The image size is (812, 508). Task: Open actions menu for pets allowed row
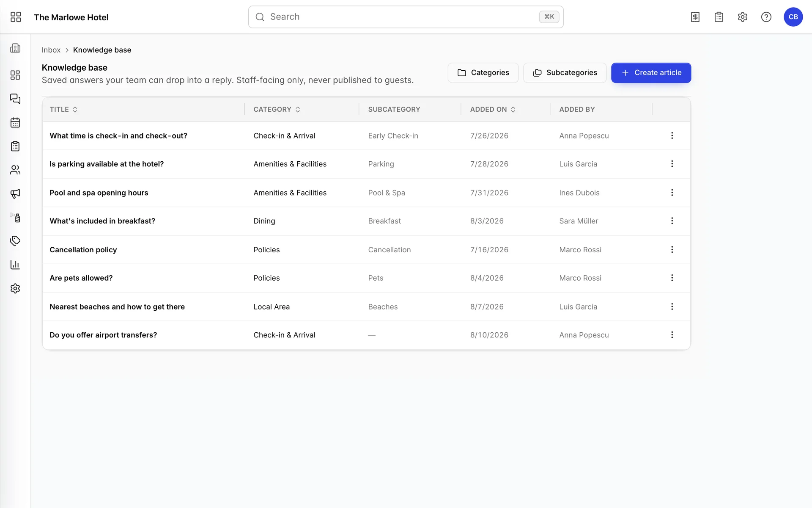672,278
